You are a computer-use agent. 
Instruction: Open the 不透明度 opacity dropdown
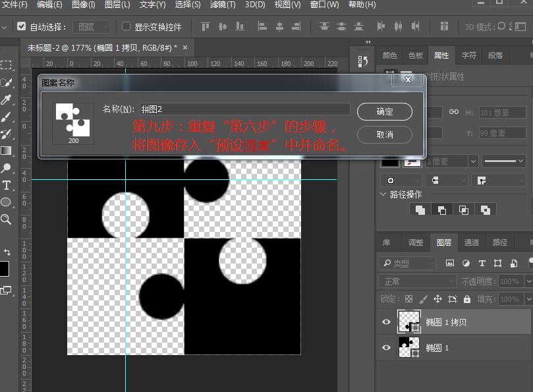[x=527, y=281]
